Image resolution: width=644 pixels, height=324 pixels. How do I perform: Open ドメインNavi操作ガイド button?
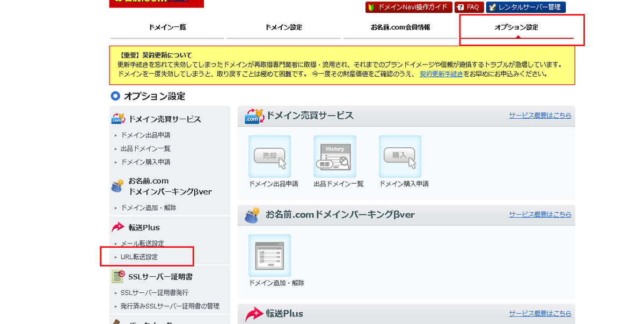[x=408, y=7]
